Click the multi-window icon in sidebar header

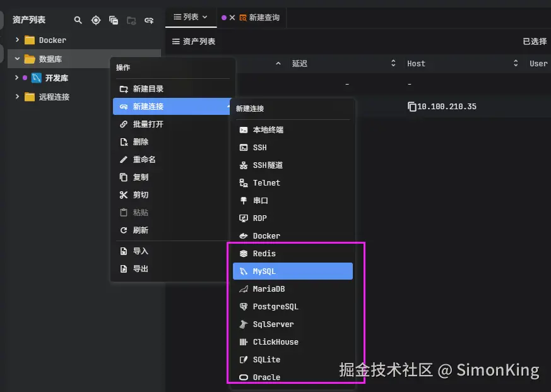point(114,20)
